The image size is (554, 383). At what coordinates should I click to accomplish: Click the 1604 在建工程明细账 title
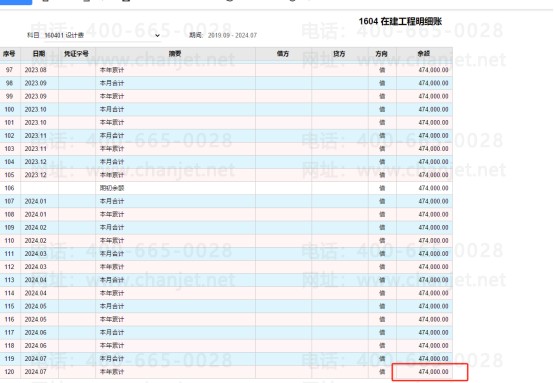coord(400,21)
